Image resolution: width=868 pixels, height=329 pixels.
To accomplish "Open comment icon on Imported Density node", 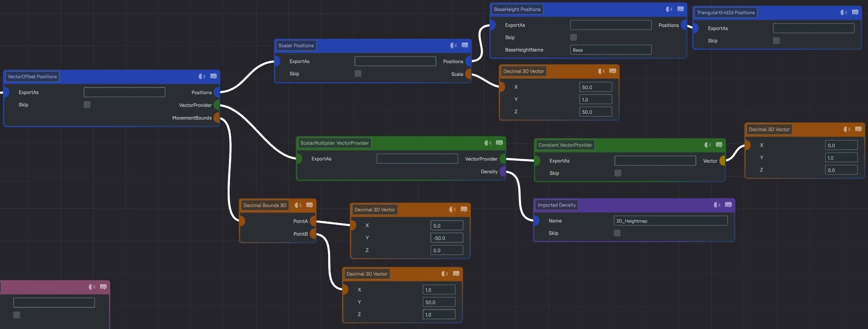I will (x=729, y=205).
